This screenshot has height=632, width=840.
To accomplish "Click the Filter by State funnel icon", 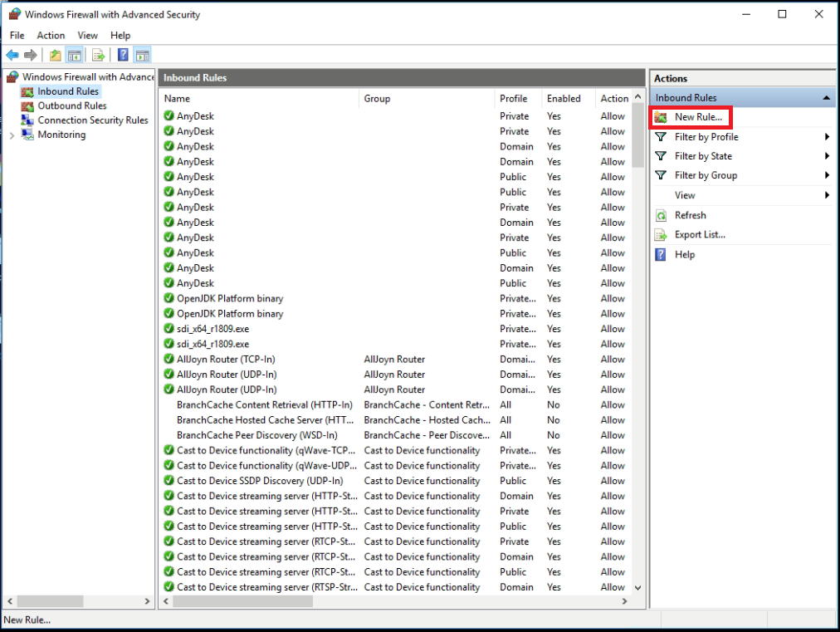I will click(661, 156).
